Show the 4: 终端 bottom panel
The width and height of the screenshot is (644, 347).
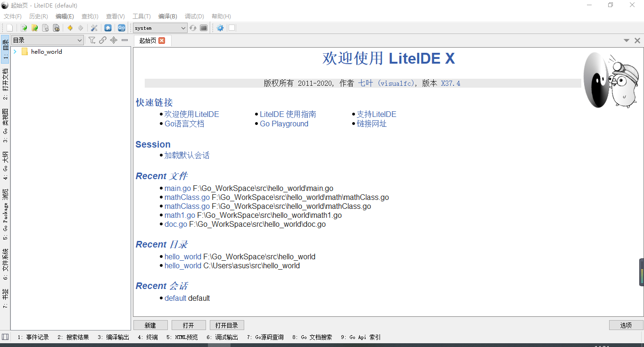[x=148, y=337]
